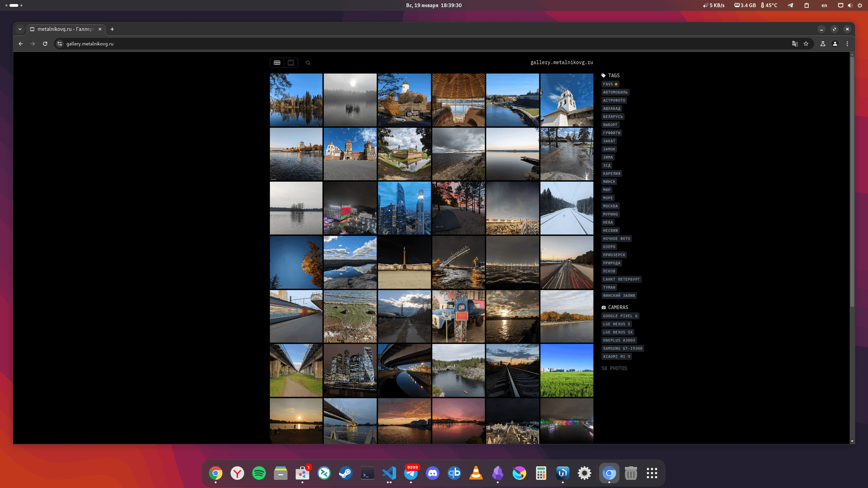This screenshot has width=868, height=488.
Task: Reload the gallery page
Action: (45, 44)
